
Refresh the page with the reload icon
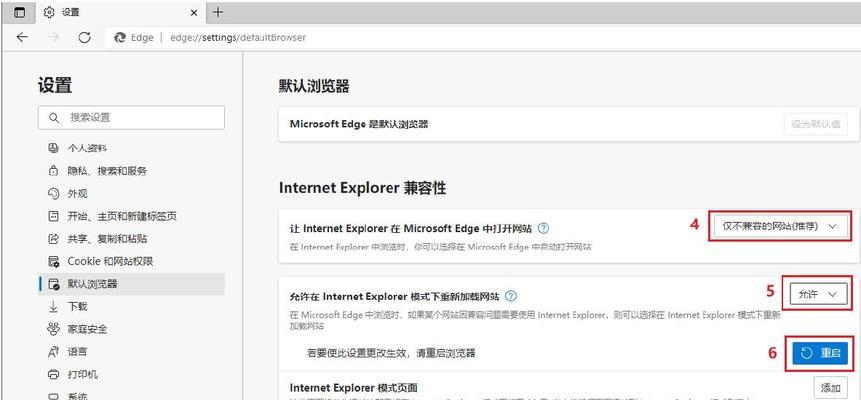point(84,37)
